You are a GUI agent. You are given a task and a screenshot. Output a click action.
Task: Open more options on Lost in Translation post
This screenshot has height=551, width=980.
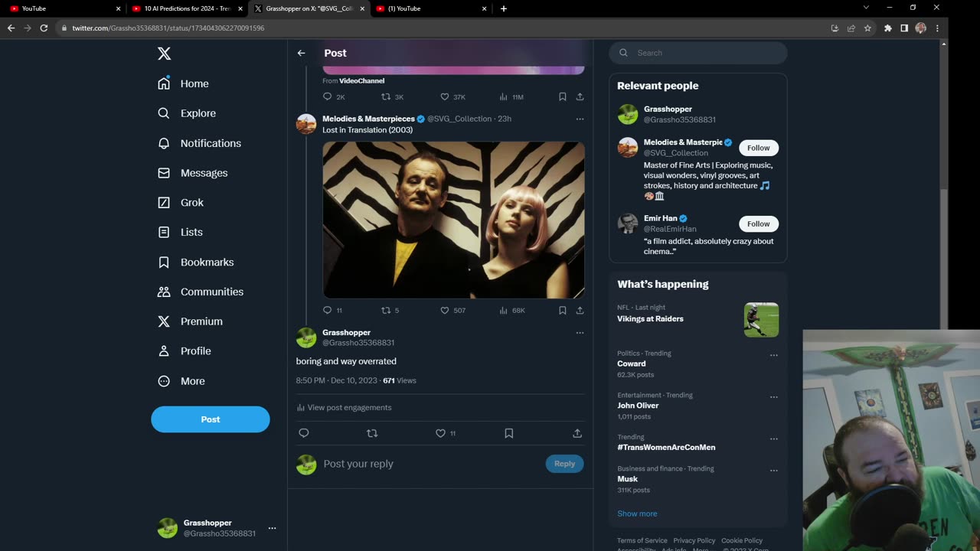coord(580,119)
